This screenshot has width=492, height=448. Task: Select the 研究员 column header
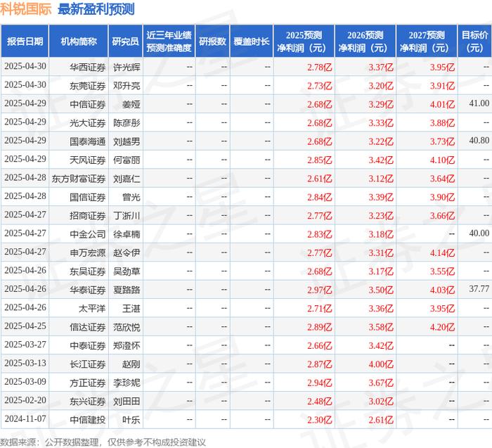point(126,41)
